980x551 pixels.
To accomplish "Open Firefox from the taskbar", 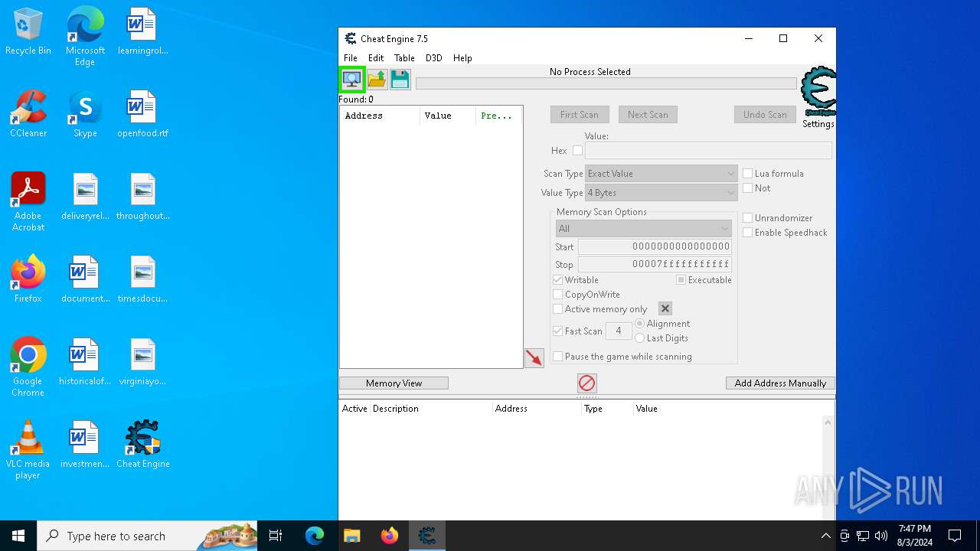I will click(x=390, y=536).
